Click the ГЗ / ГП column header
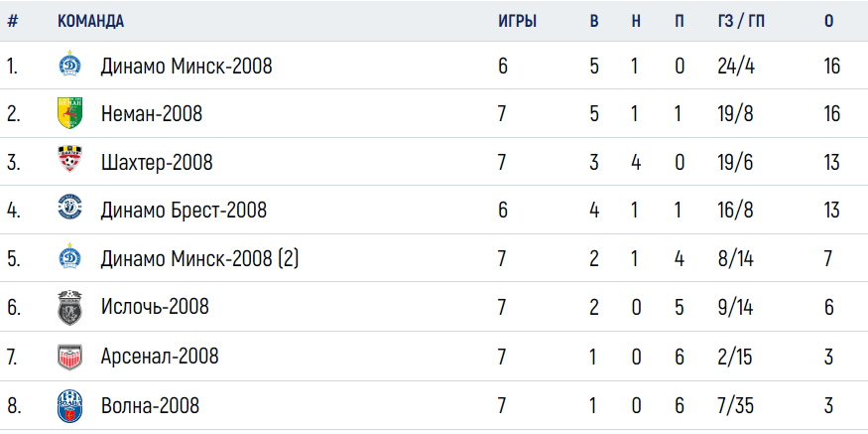 741,22
